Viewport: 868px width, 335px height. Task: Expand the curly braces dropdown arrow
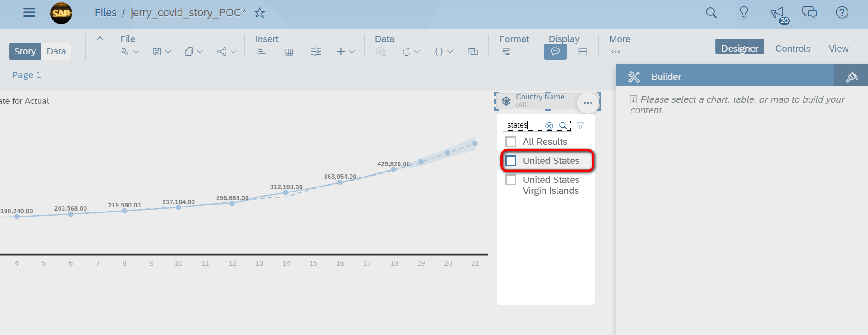450,52
